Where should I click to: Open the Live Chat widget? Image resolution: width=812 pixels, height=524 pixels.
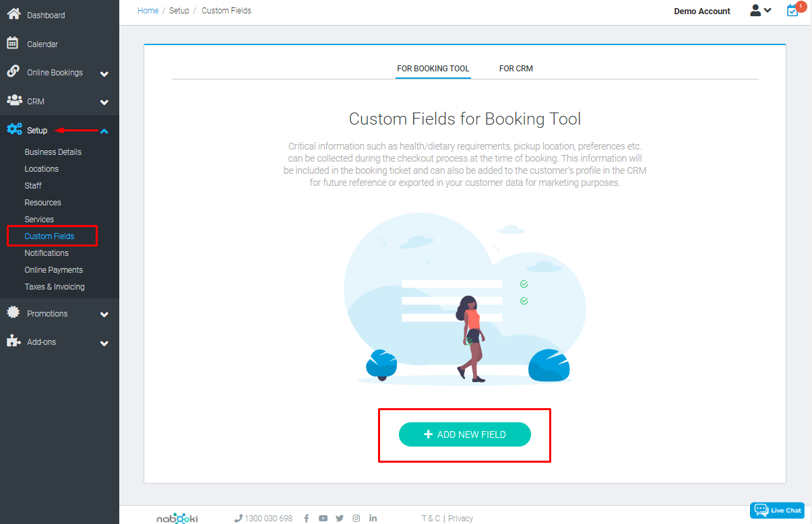pyautogui.click(x=776, y=510)
